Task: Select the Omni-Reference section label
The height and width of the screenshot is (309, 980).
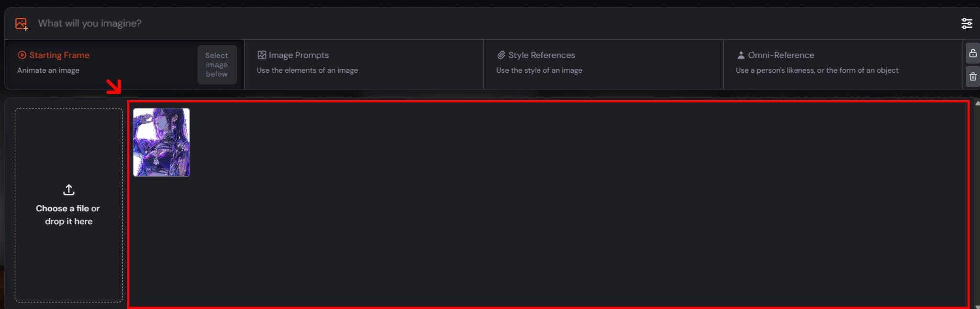Action: (x=781, y=55)
